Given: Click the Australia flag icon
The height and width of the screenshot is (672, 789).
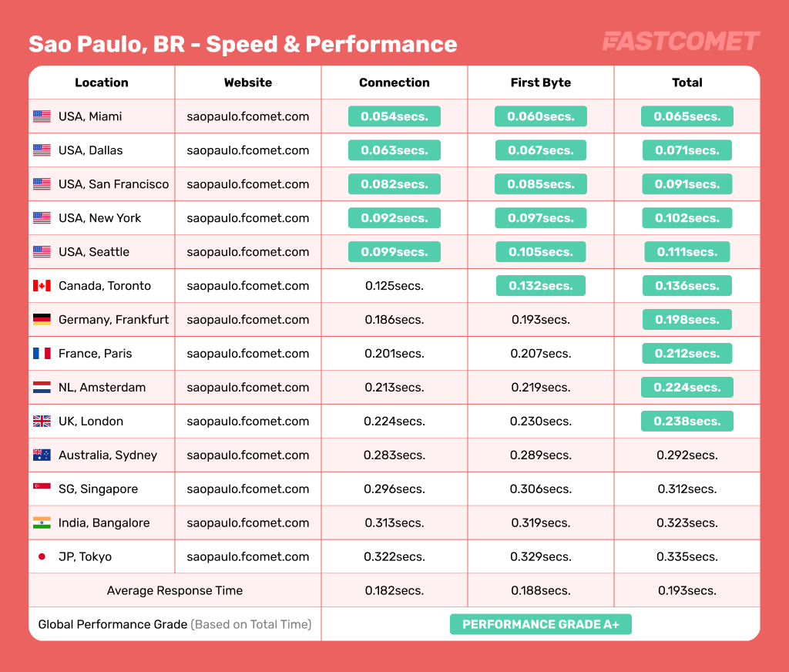Looking at the screenshot, I should coord(42,455).
